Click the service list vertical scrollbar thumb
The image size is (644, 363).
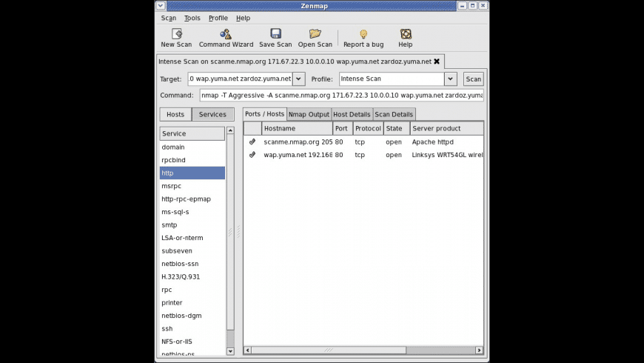230,233
